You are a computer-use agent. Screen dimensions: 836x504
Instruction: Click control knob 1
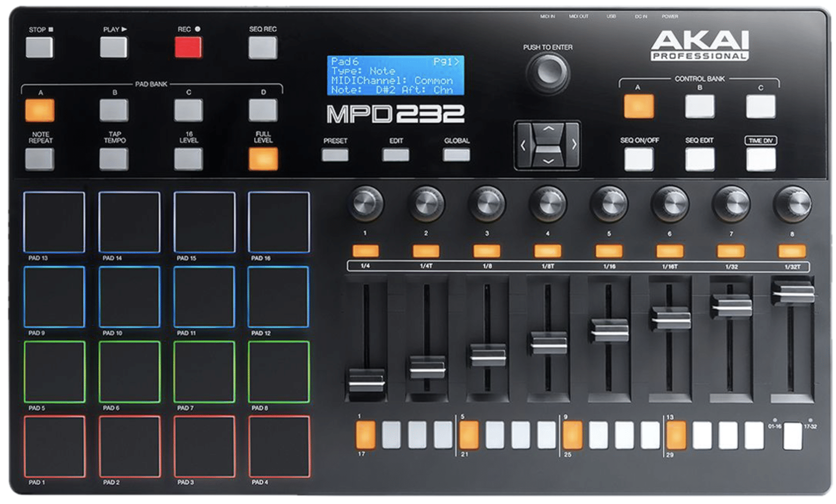pyautogui.click(x=366, y=204)
